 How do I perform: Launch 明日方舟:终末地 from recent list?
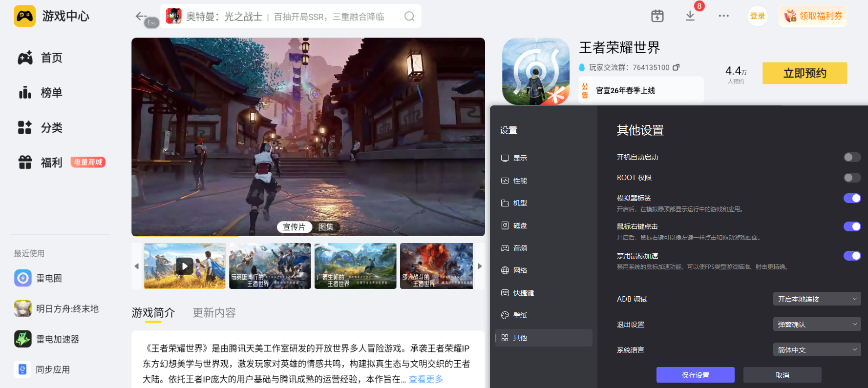57,309
